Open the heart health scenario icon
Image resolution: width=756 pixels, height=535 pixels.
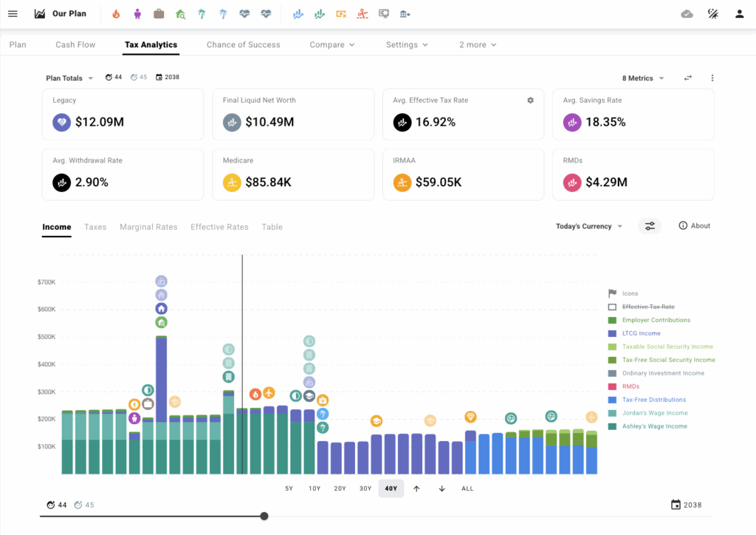pyautogui.click(x=244, y=13)
